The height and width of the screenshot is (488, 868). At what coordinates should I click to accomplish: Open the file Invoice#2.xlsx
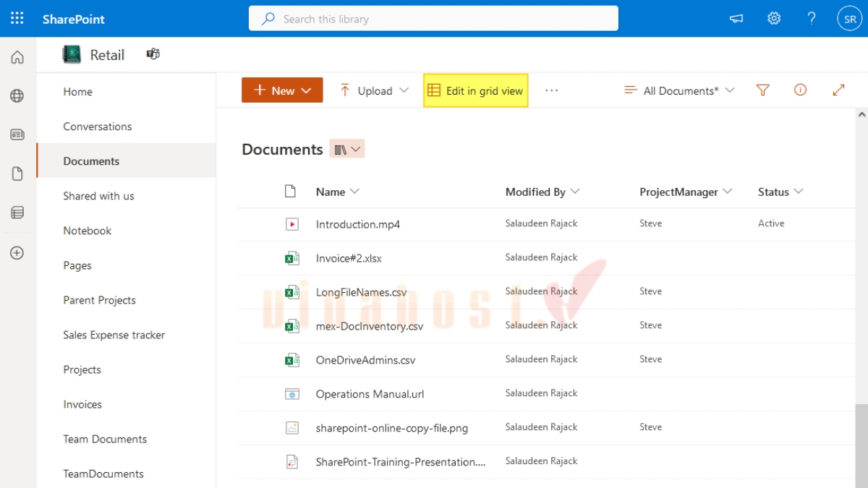(x=349, y=258)
